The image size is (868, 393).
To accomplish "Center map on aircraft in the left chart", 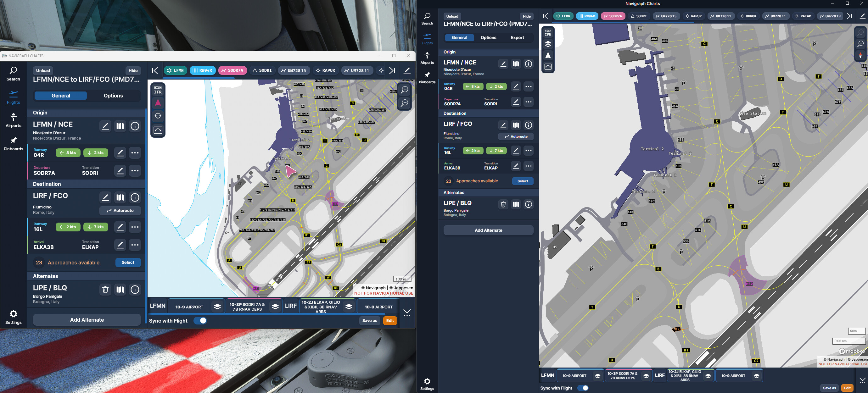I will [158, 116].
